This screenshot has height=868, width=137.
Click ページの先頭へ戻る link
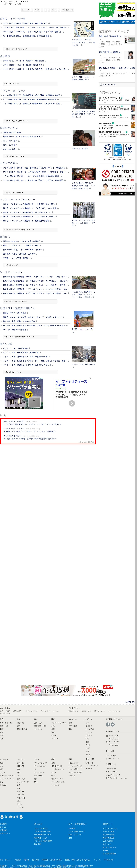point(129,702)
